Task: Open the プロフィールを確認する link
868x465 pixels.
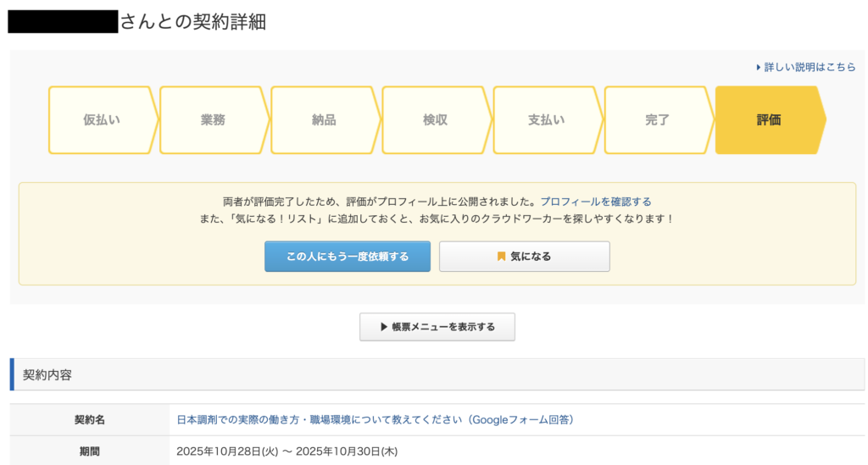Action: pyautogui.click(x=596, y=202)
